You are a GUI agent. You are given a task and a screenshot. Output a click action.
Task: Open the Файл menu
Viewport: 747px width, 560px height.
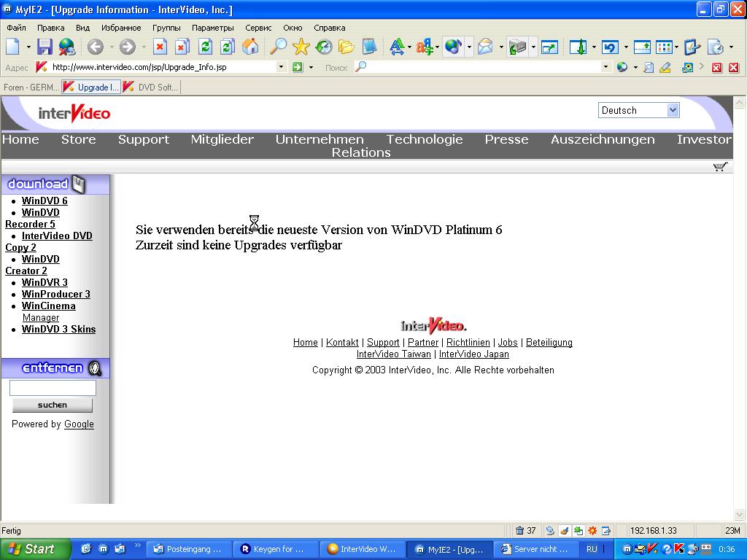[x=16, y=28]
